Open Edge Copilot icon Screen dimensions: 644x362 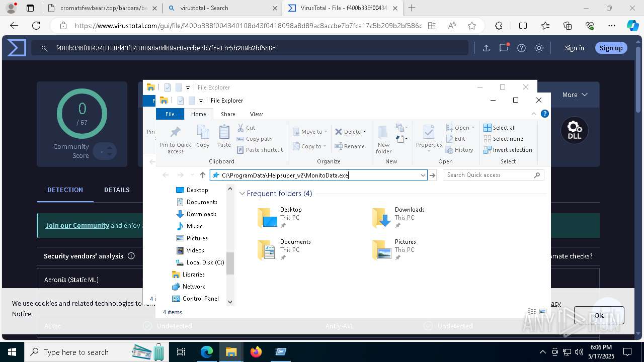[x=632, y=26]
